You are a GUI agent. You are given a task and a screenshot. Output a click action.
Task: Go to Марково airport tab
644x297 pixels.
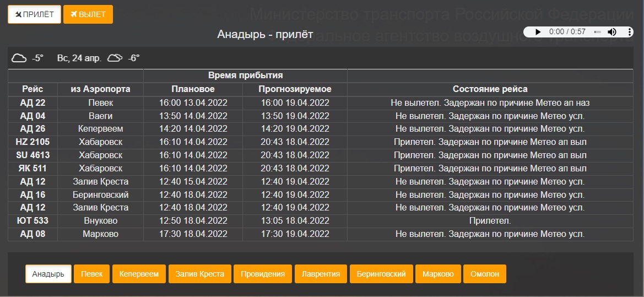(438, 274)
